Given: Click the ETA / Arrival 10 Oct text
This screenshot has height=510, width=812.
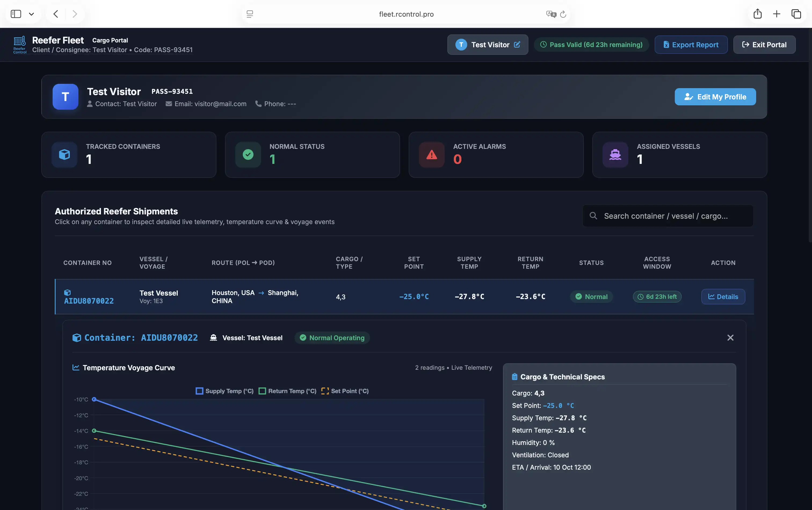Looking at the screenshot, I should pyautogui.click(x=551, y=467).
